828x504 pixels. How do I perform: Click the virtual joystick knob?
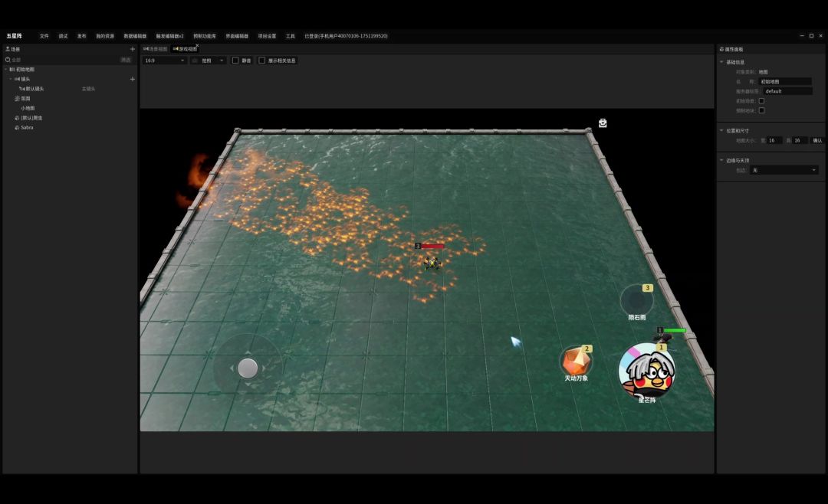pyautogui.click(x=248, y=368)
